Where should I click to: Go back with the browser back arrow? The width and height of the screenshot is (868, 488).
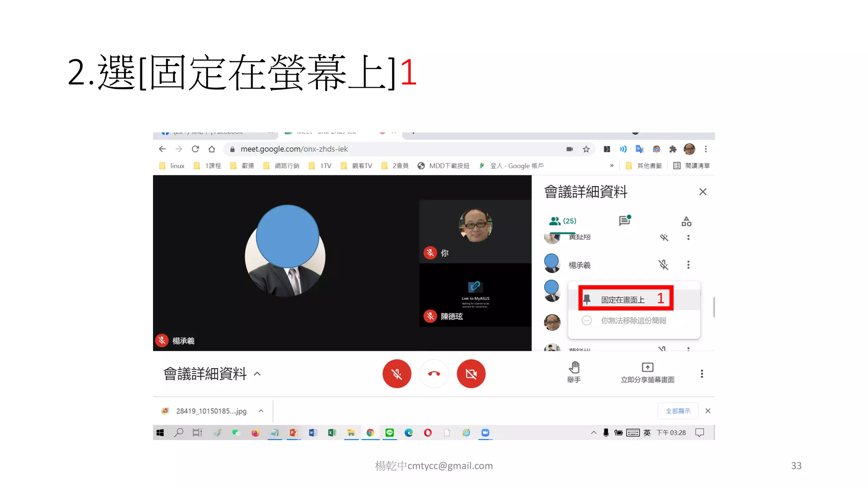[x=162, y=149]
